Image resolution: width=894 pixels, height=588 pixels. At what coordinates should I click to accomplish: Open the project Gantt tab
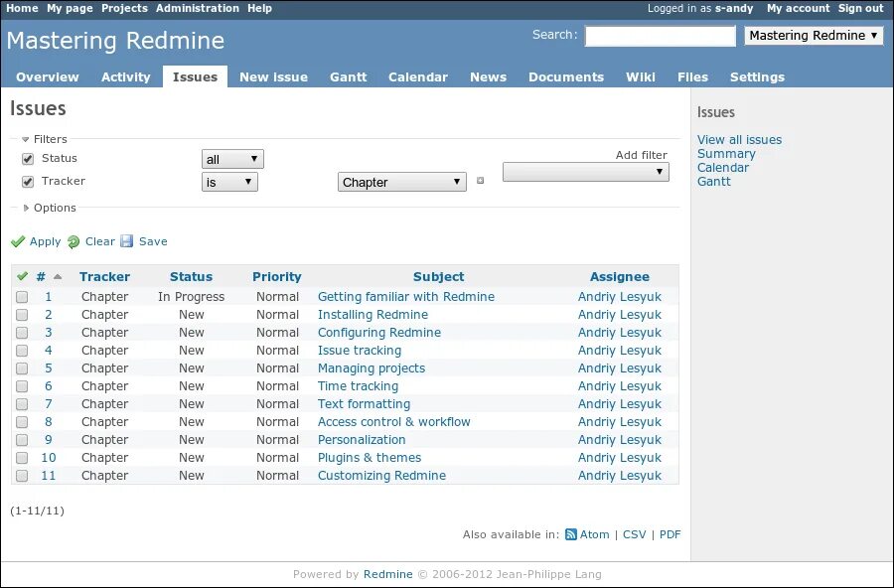(349, 77)
